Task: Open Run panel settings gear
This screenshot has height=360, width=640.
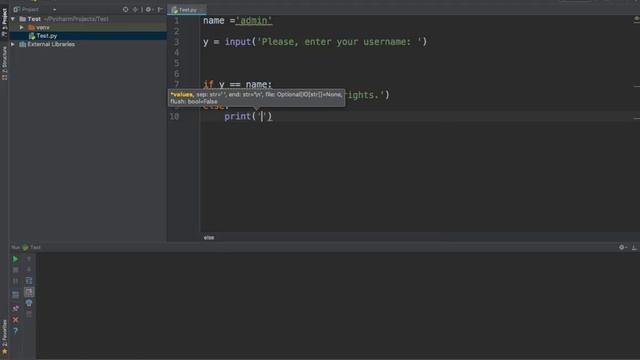Action: (622, 247)
